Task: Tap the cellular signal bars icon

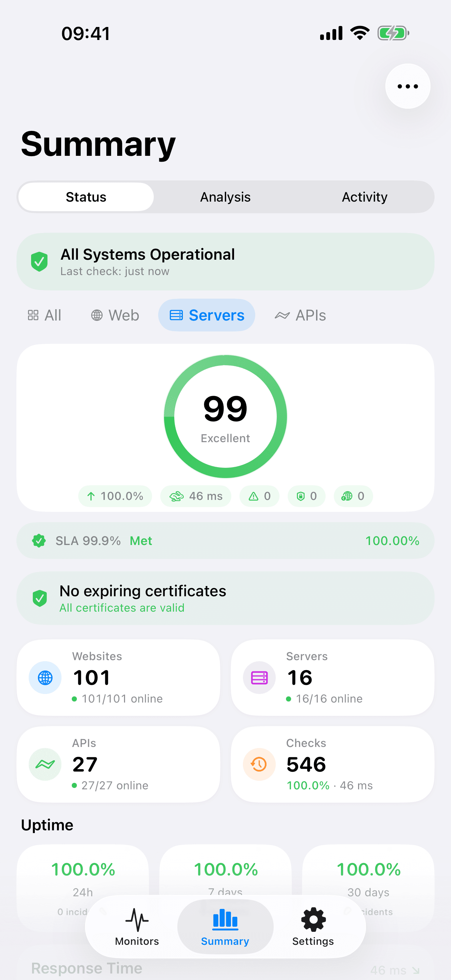Action: click(x=331, y=33)
